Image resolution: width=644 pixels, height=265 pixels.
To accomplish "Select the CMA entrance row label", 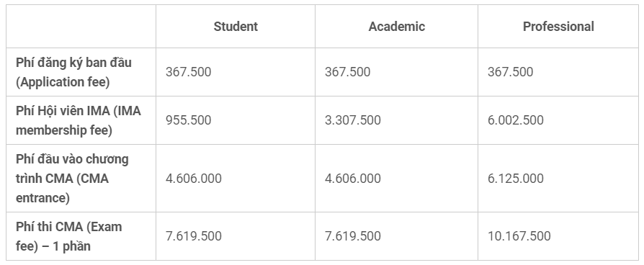I will tap(72, 179).
